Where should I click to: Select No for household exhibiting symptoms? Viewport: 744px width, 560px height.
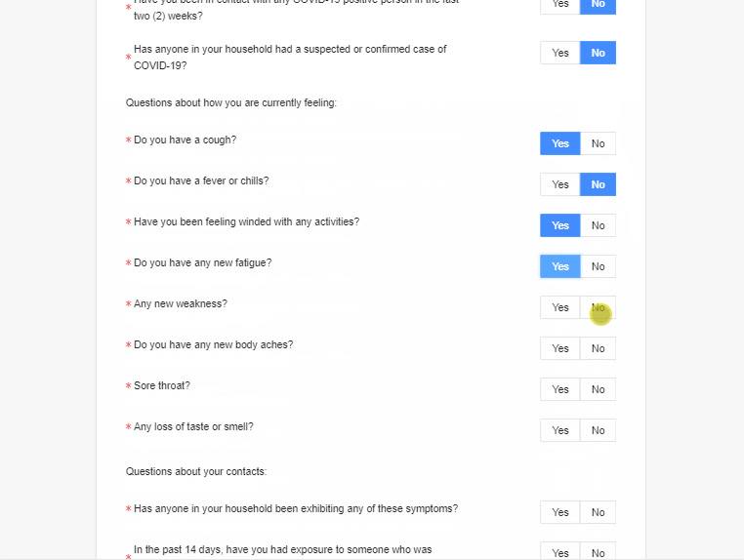point(598,512)
